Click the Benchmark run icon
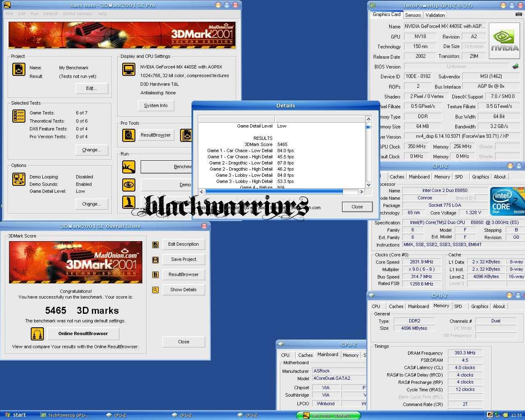This screenshot has width=525, height=420. 129,167
